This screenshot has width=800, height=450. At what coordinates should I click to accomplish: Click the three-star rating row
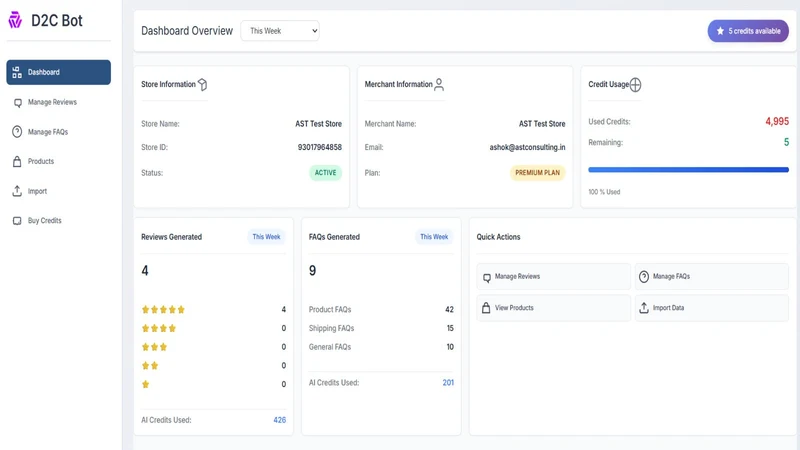(213, 347)
